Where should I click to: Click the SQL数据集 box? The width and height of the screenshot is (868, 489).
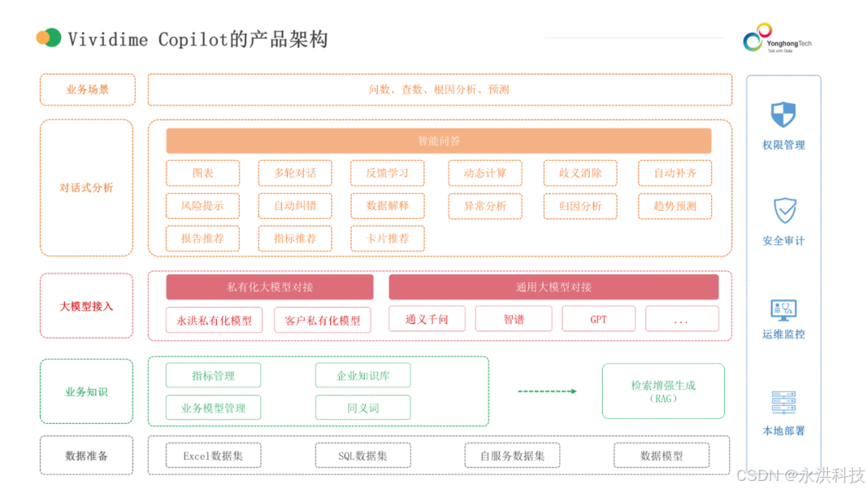363,456
